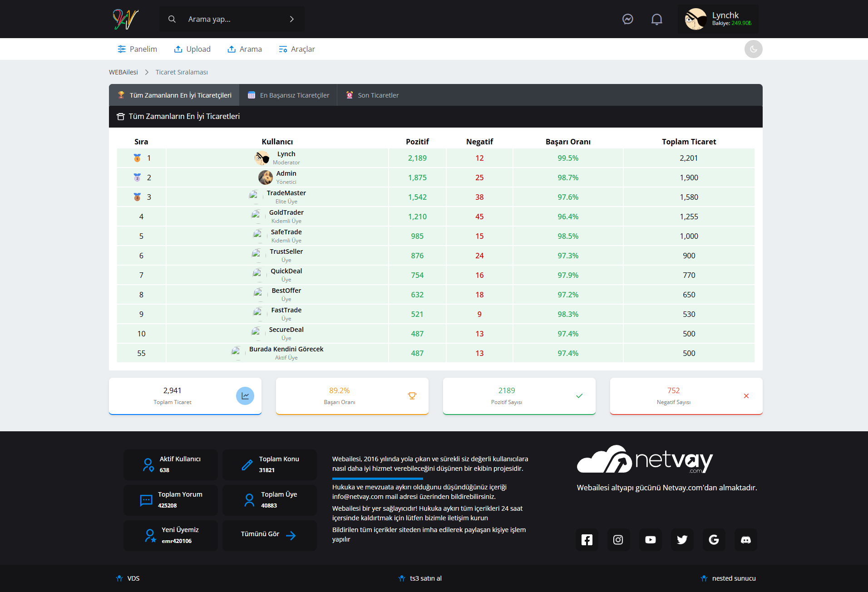
Task: Click the Toplam Ticaret column header
Action: pos(689,142)
